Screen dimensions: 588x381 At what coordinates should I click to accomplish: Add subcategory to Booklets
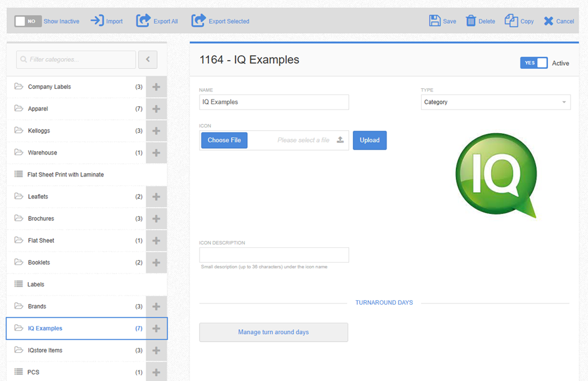pos(156,263)
